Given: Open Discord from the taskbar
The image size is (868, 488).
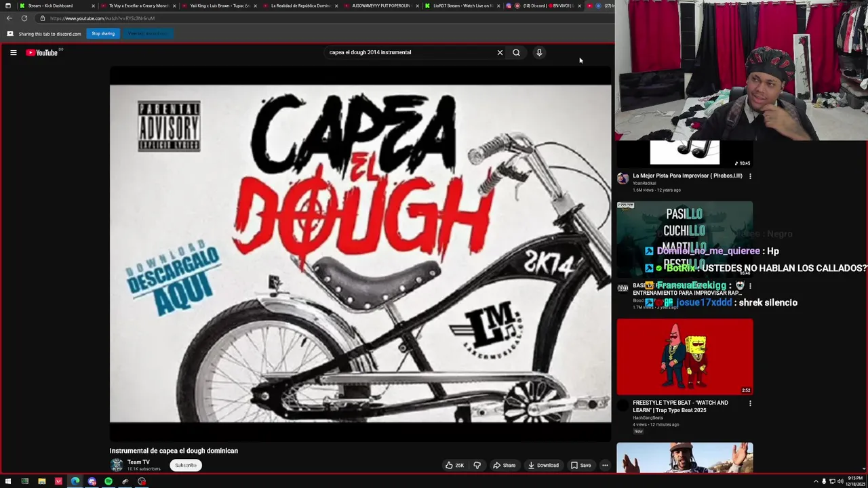Looking at the screenshot, I should tap(92, 481).
